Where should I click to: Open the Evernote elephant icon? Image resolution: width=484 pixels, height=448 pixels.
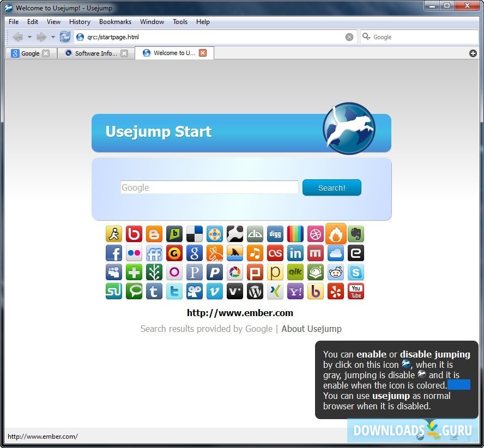pos(356,234)
